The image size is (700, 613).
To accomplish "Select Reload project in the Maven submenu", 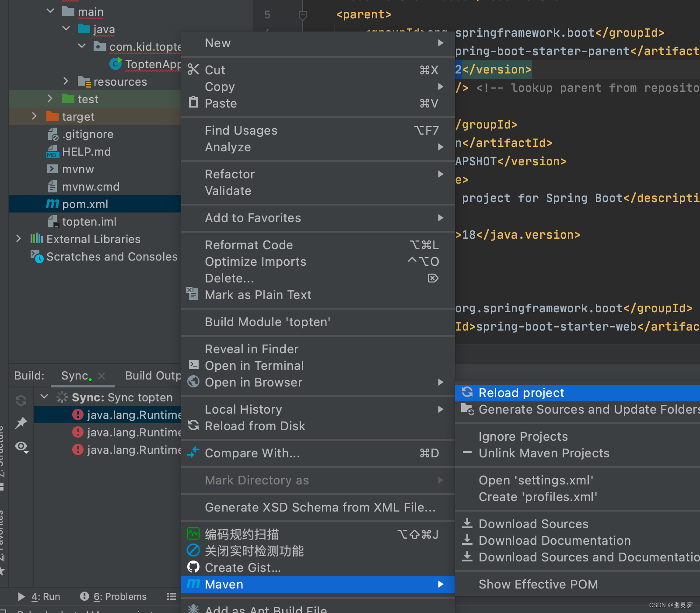I will coord(521,392).
